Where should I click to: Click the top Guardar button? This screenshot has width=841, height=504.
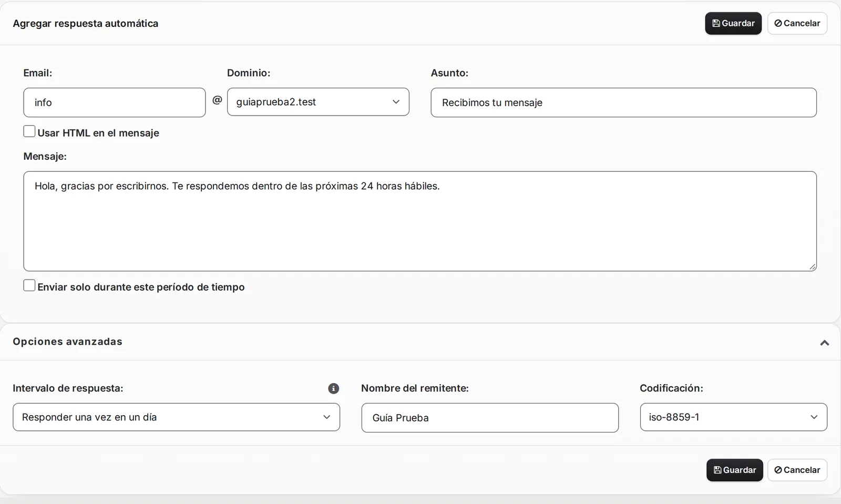tap(733, 23)
